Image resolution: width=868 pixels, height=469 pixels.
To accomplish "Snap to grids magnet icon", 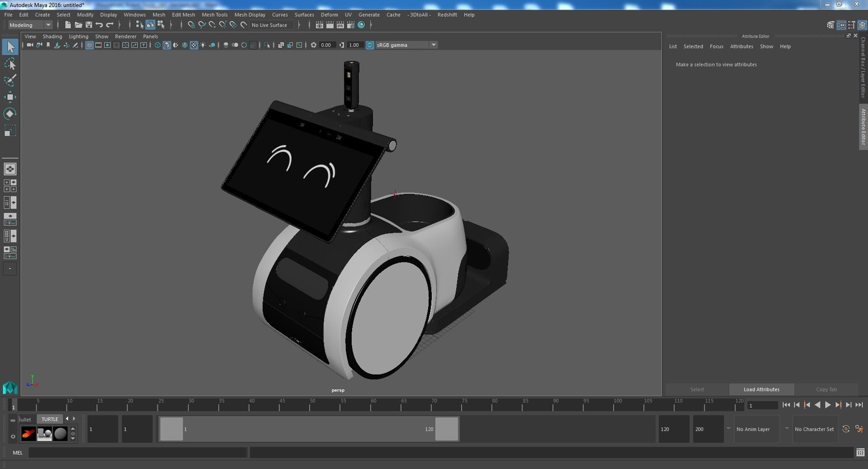I will click(191, 25).
